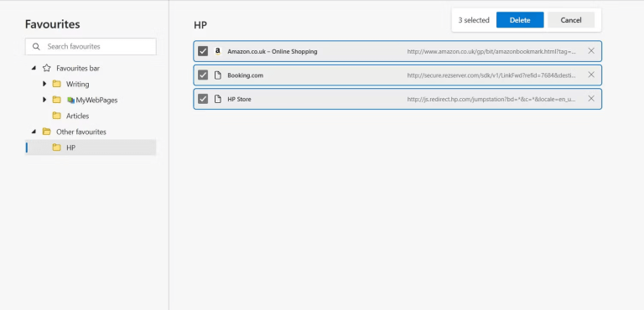Viewport: 644px width, 310px height.
Task: Remove HP Store favourite with X icon
Action: (591, 99)
